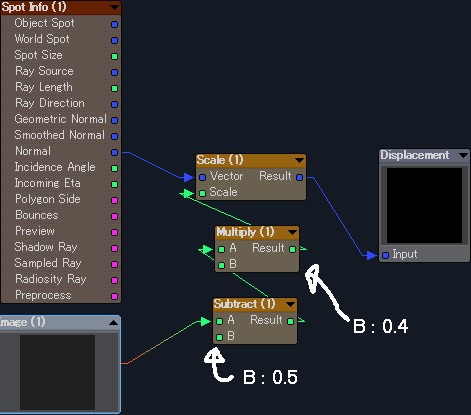
Task: Click the Geometric Normal label
Action: coord(60,119)
